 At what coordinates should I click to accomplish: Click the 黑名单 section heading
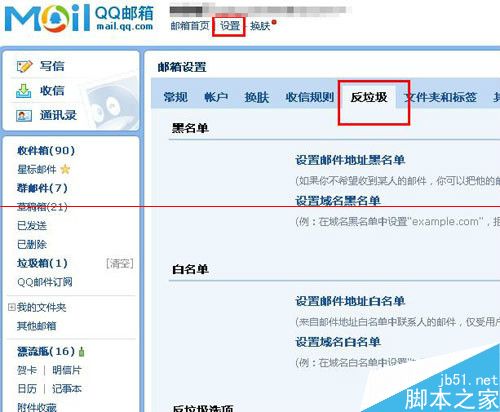(x=190, y=128)
